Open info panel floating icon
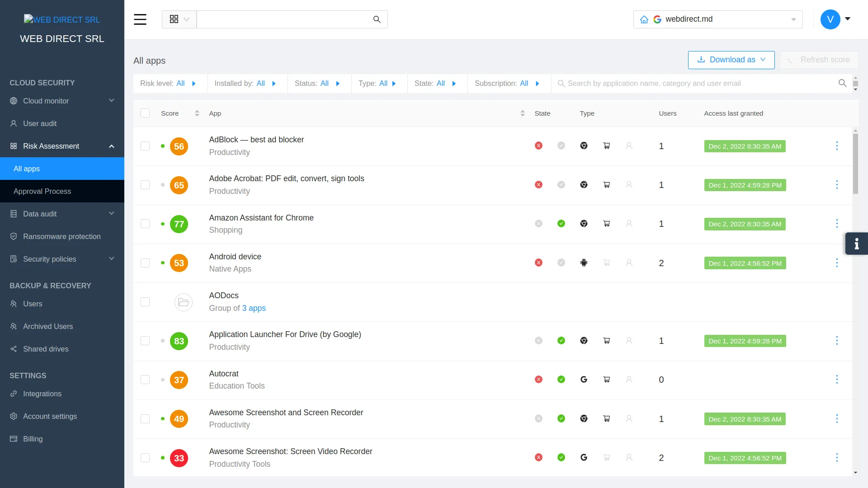 tap(856, 244)
